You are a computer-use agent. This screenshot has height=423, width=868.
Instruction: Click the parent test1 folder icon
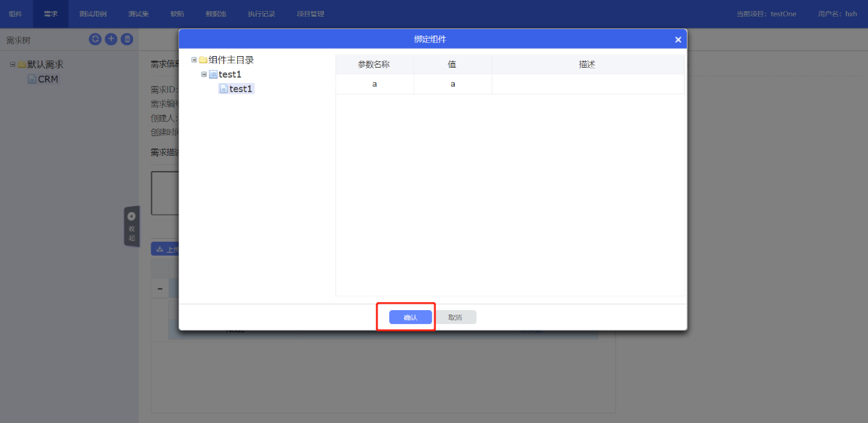(213, 74)
